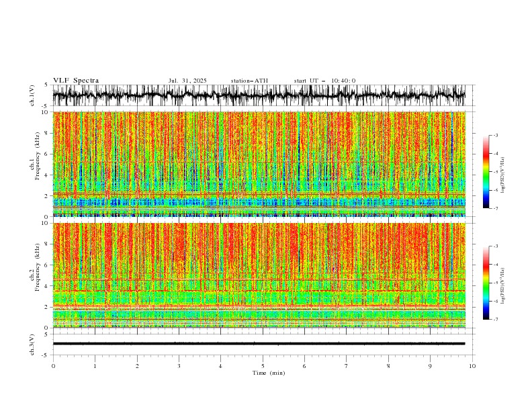Click time axis tick label "7"
The image size is (532, 411).
347,366
